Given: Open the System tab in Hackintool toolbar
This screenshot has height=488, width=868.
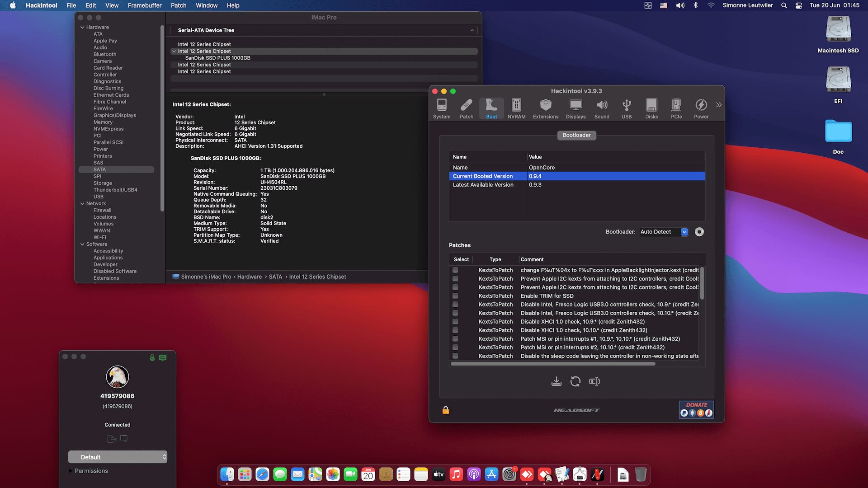Looking at the screenshot, I should (442, 109).
